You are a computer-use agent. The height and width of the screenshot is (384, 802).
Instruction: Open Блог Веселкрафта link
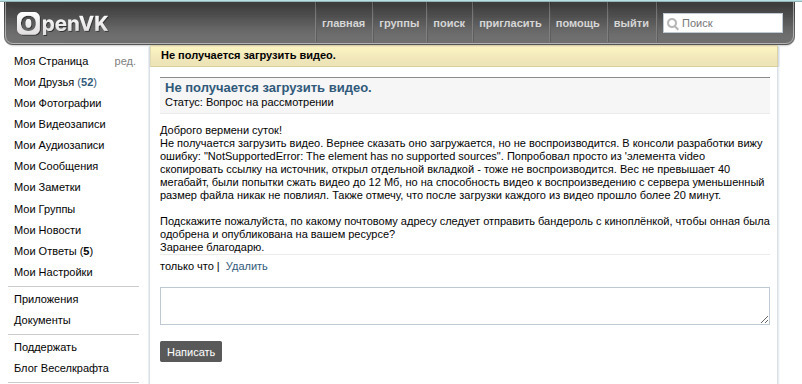point(61,368)
